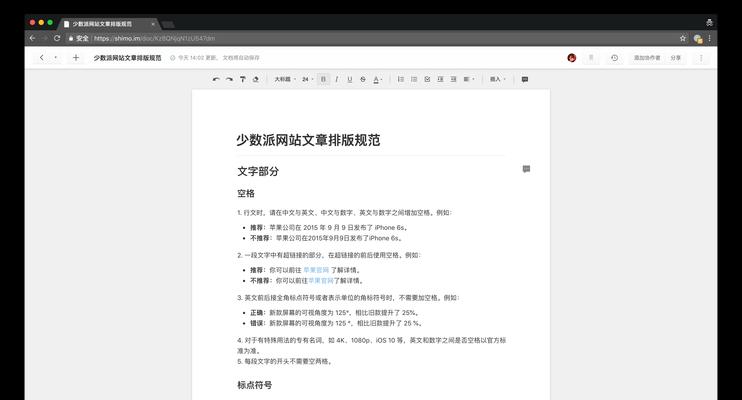Click the 添加协作者 button

pos(647,58)
